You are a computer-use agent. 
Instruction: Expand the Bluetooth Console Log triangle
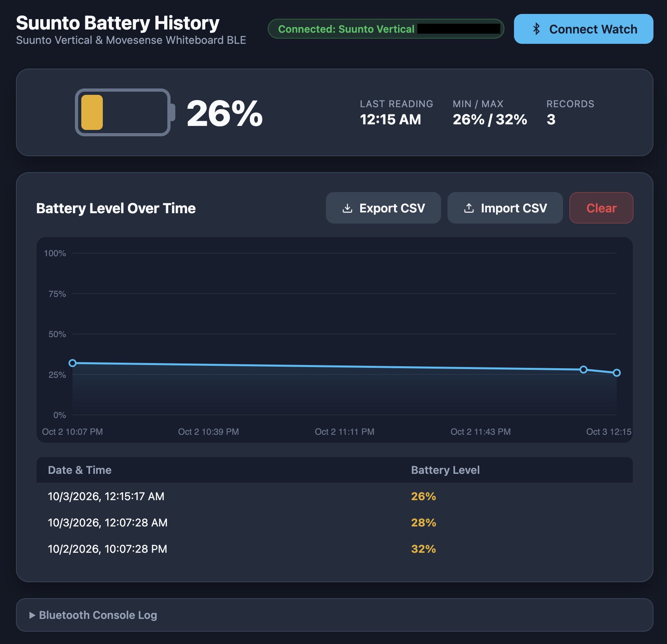click(32, 615)
